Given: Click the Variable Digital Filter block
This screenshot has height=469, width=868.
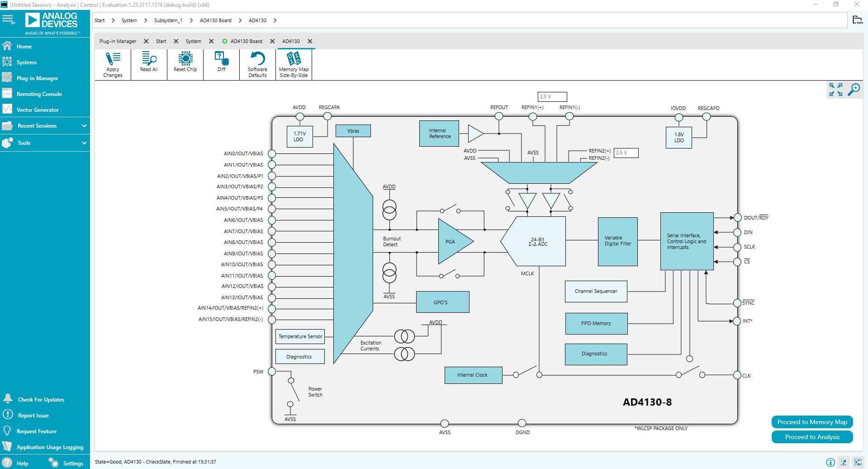Looking at the screenshot, I should pos(618,241).
